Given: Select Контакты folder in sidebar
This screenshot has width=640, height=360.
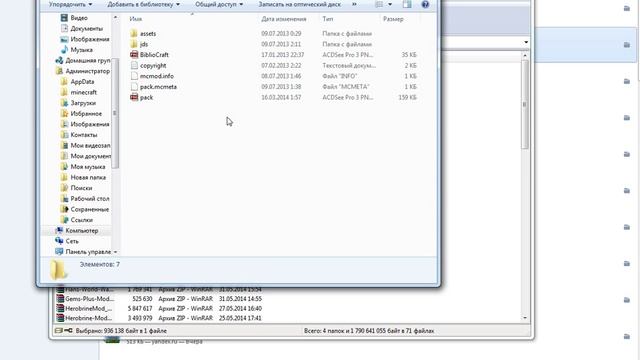Looking at the screenshot, I should click(x=84, y=135).
